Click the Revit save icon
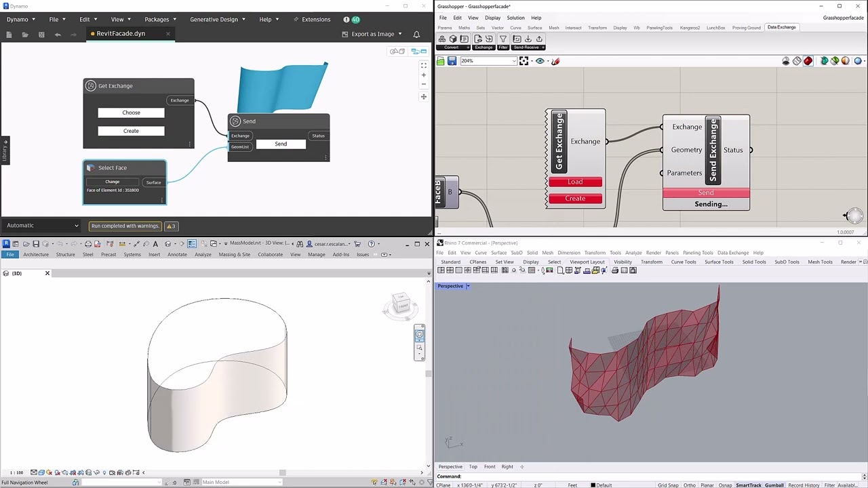Screen dimensions: 868x488 [36, 243]
